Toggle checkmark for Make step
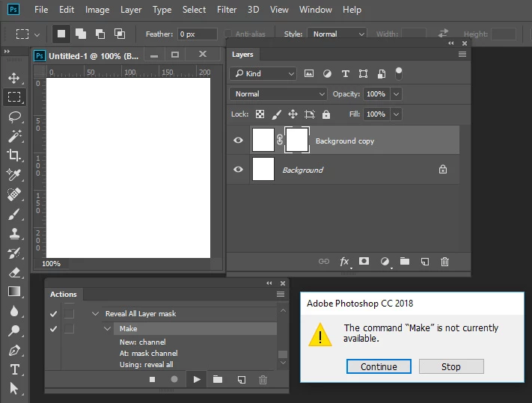The image size is (532, 403). [x=53, y=329]
